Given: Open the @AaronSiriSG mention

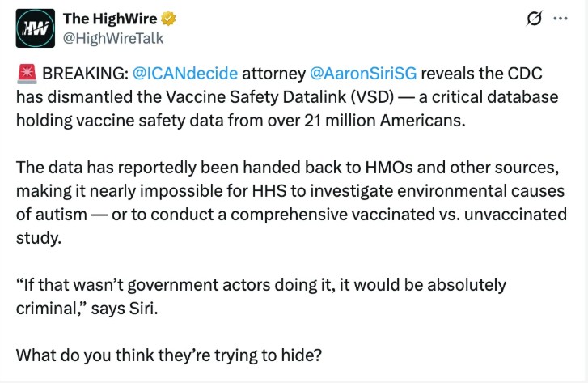Looking at the screenshot, I should 362,74.
